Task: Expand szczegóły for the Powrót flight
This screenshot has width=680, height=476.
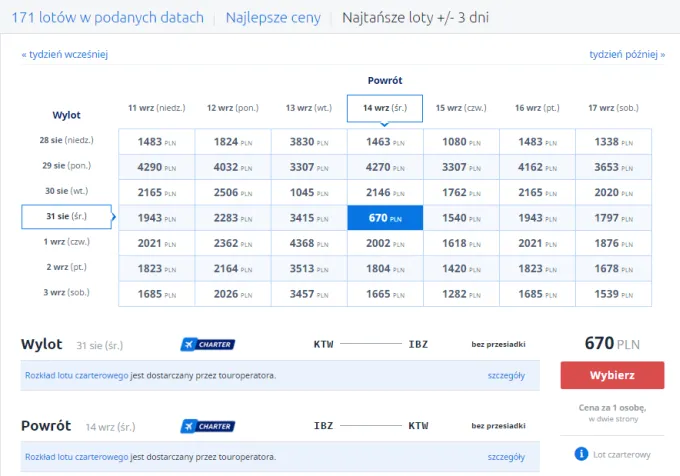Action: [x=505, y=457]
